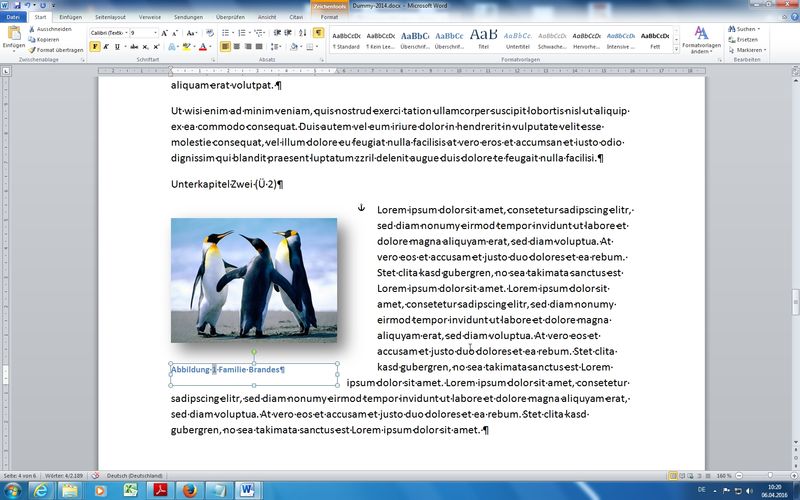Open the font size dropdown showing 9
The image size is (800, 500).
click(155, 33)
